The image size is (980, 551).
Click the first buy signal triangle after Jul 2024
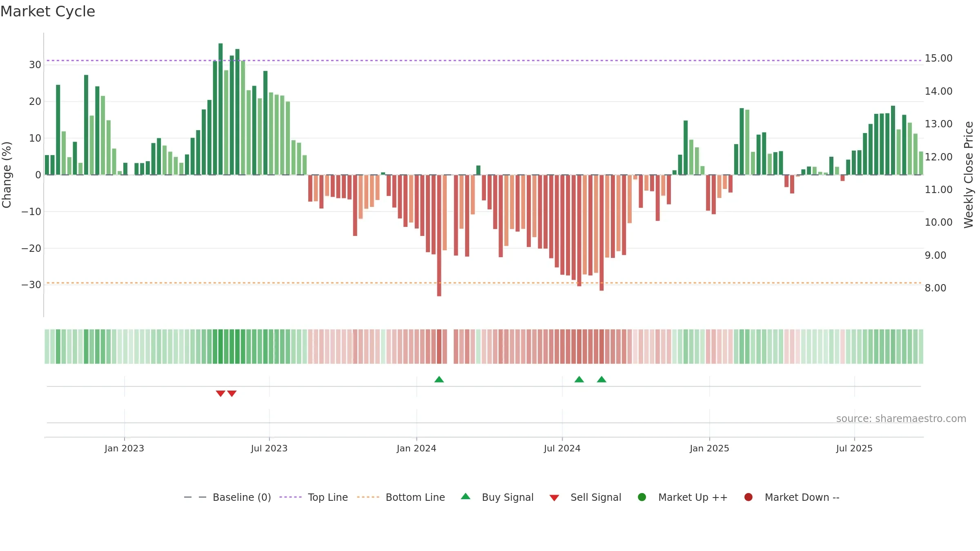click(579, 380)
